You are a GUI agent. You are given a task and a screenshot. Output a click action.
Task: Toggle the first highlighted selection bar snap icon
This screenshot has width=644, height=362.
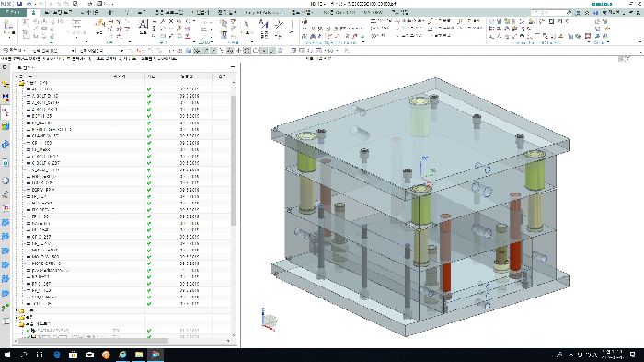197,51
